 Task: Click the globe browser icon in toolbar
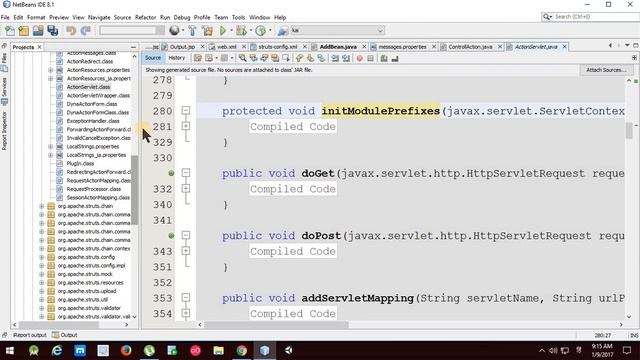click(x=174, y=30)
